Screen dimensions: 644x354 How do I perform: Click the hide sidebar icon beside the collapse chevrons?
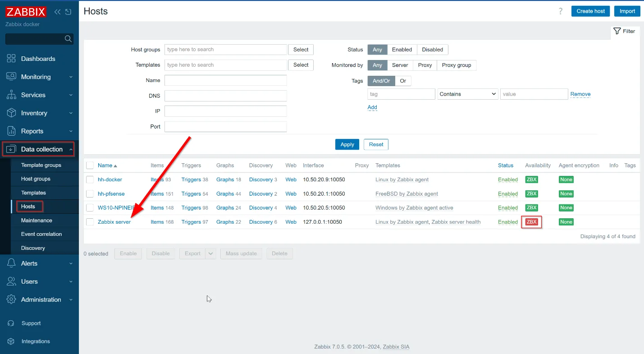click(x=68, y=12)
